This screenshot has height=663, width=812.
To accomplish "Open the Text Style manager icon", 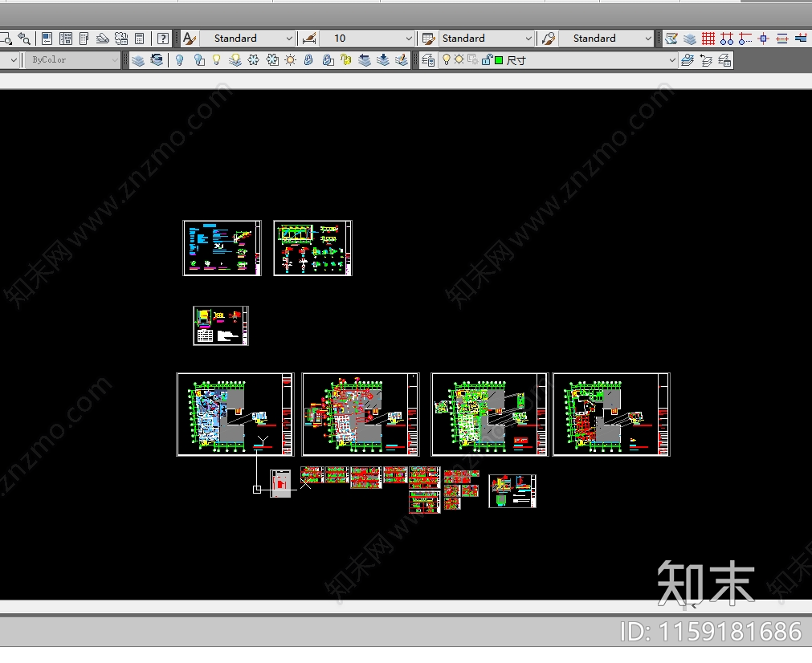I will tap(190, 39).
